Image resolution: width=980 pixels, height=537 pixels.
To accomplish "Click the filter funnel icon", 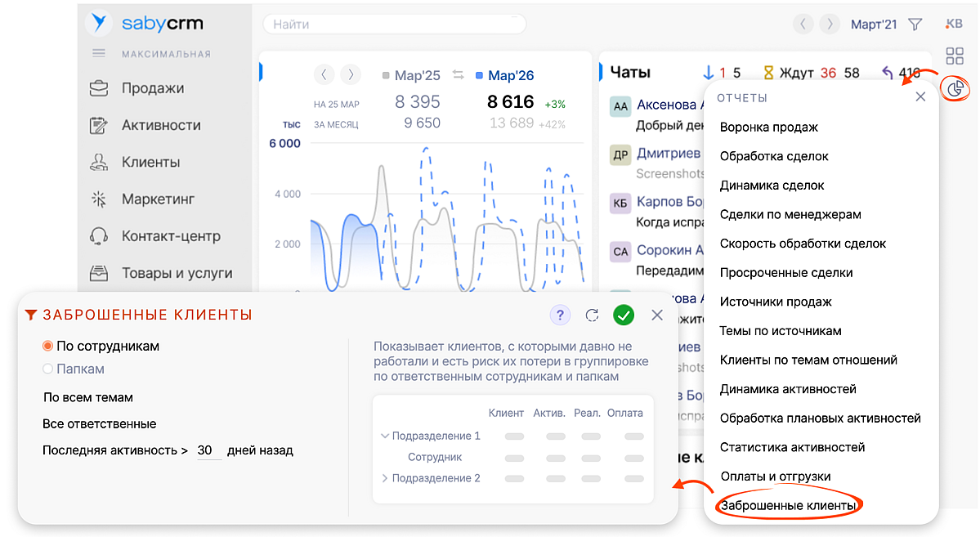I will [x=915, y=25].
